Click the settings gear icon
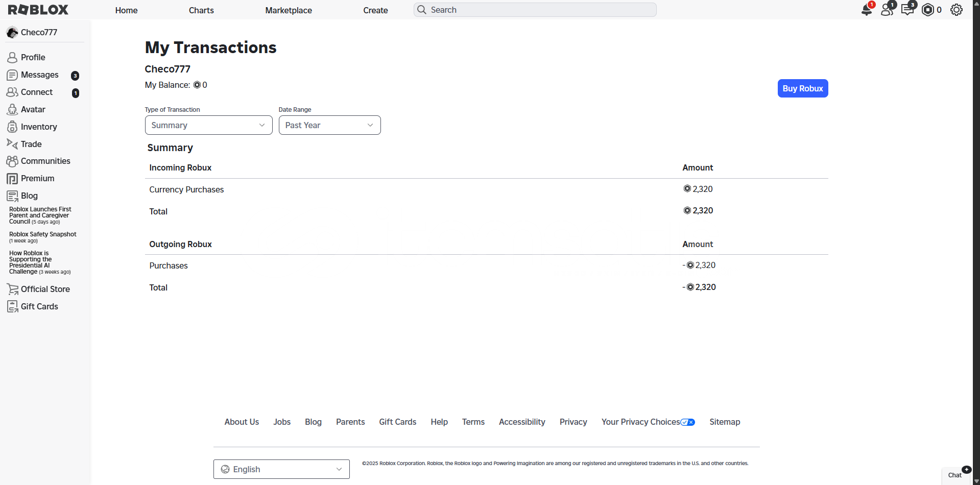Image resolution: width=980 pixels, height=485 pixels. click(957, 10)
